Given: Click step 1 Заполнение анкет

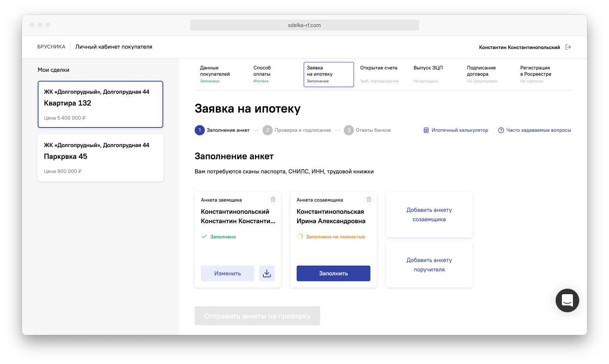Looking at the screenshot, I should tap(222, 130).
